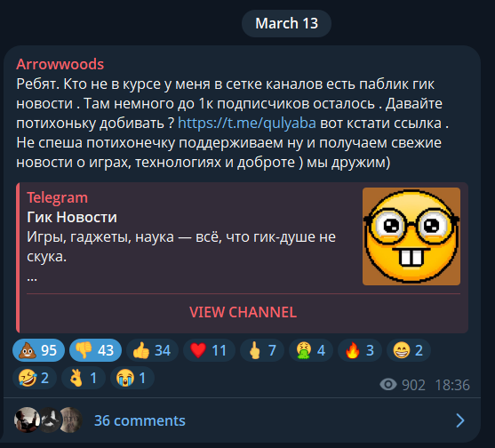Add the OK hand reaction
The image size is (495, 448).
84,378
